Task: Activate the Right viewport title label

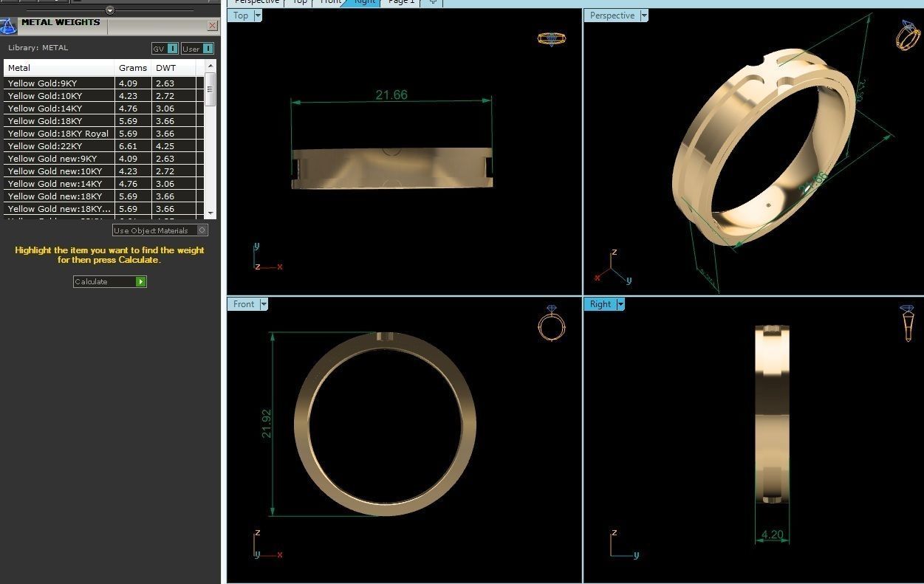Action: 600,304
